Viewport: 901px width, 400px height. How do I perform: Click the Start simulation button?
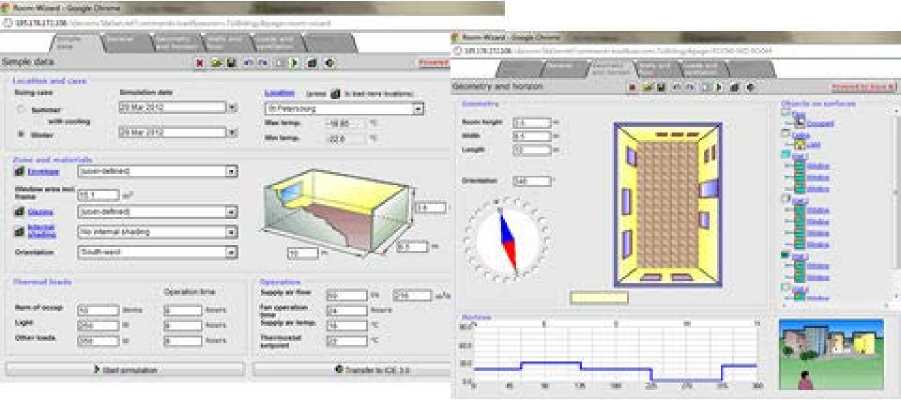click(x=125, y=370)
